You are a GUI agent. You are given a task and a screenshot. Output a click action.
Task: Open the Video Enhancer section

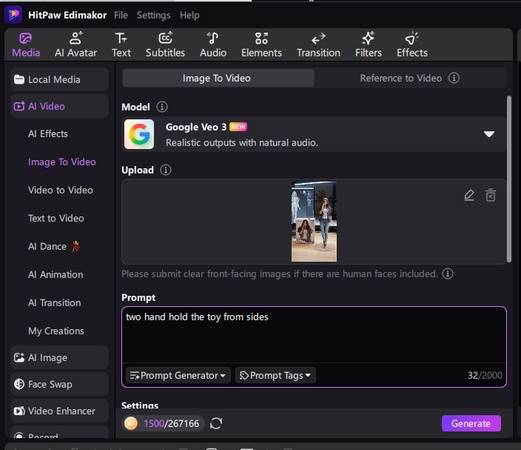point(59,411)
